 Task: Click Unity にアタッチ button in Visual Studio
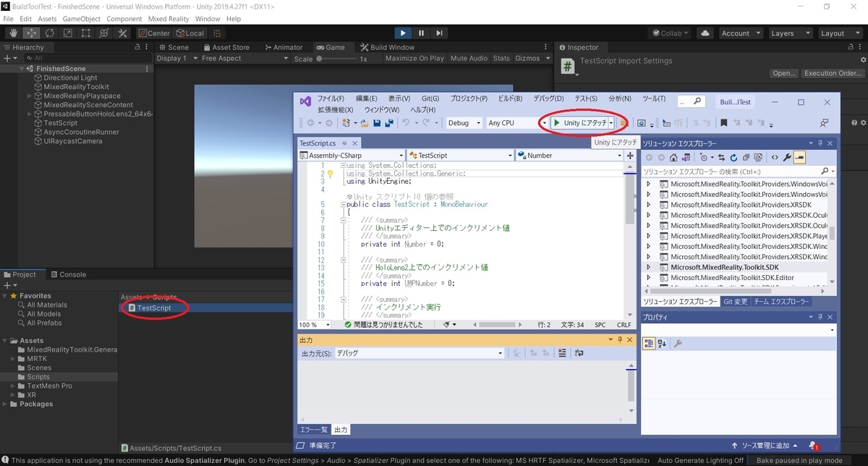click(579, 123)
